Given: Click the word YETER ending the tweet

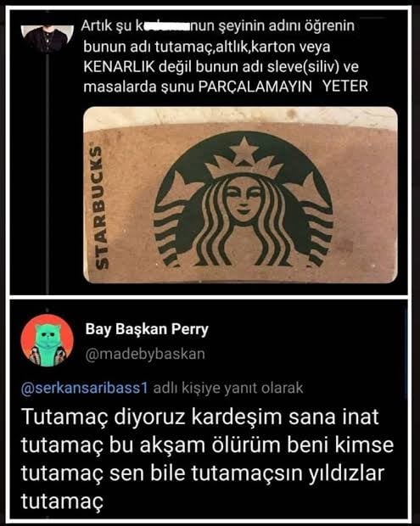Looking at the screenshot, I should point(345,87).
